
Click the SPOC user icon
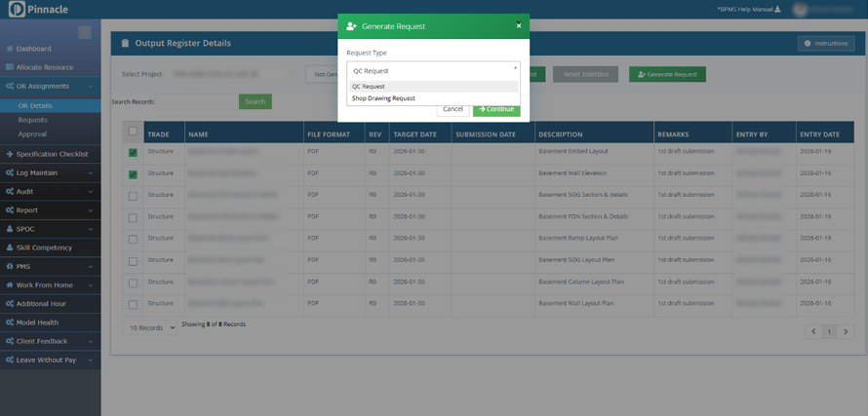[x=10, y=229]
